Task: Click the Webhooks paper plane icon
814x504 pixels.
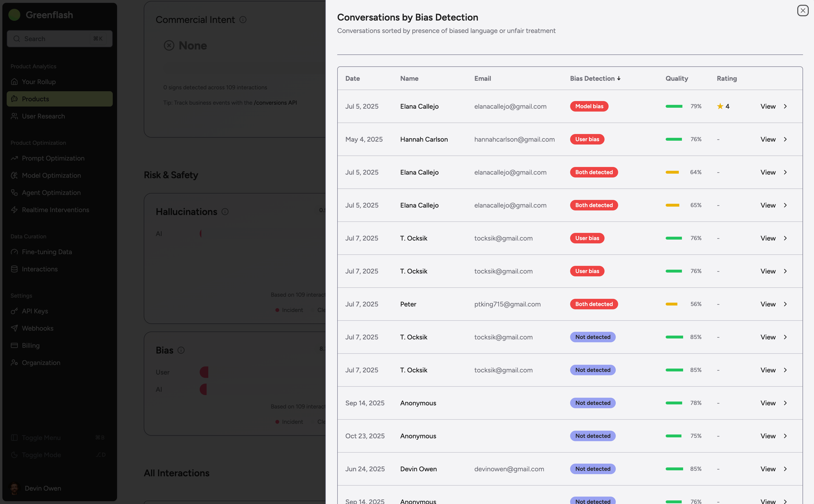Action: pos(14,328)
